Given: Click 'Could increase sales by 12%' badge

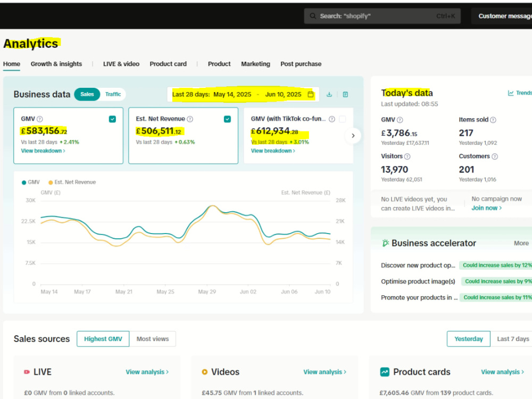Looking at the screenshot, I should [497, 265].
